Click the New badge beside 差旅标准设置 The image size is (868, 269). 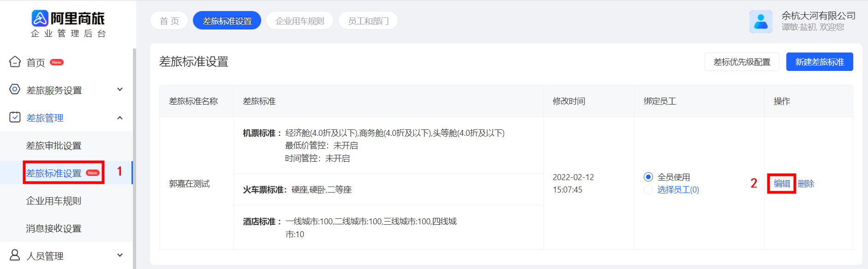(x=93, y=173)
